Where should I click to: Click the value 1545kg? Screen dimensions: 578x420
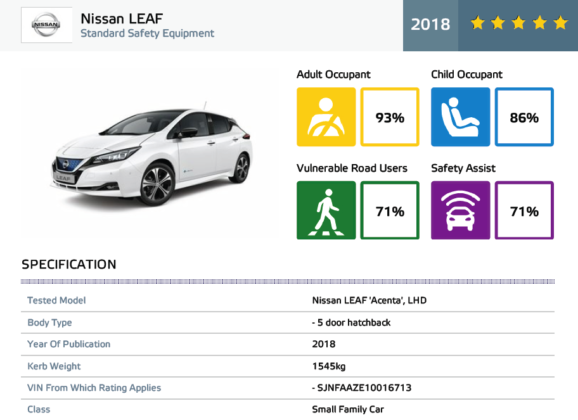tap(329, 366)
